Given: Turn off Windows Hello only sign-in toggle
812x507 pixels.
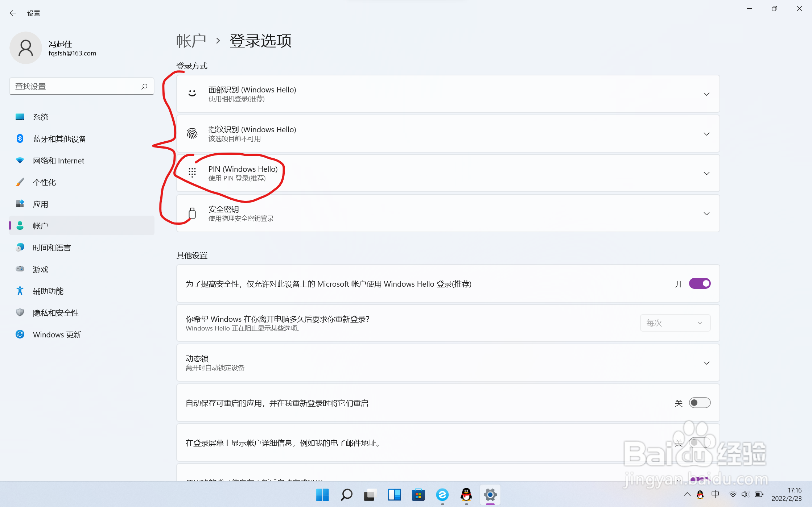Looking at the screenshot, I should 700,283.
